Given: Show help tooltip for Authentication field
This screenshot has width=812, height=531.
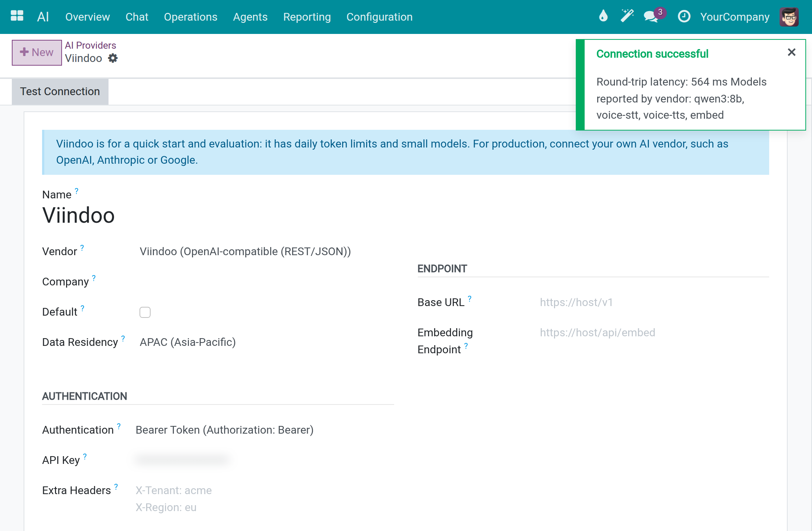Looking at the screenshot, I should click(x=118, y=426).
